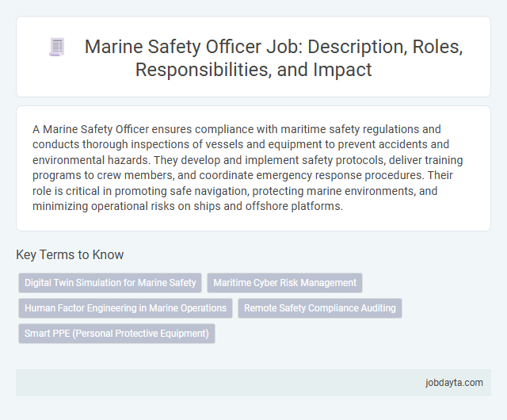507x420 pixels.
Task: Click the Key Terms to Know heading
Action: click(x=70, y=254)
